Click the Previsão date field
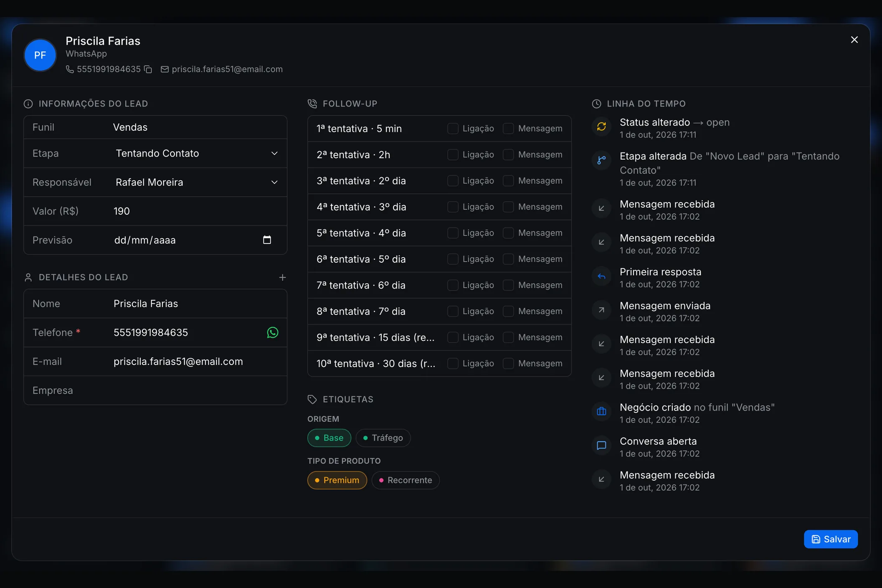 197,240
